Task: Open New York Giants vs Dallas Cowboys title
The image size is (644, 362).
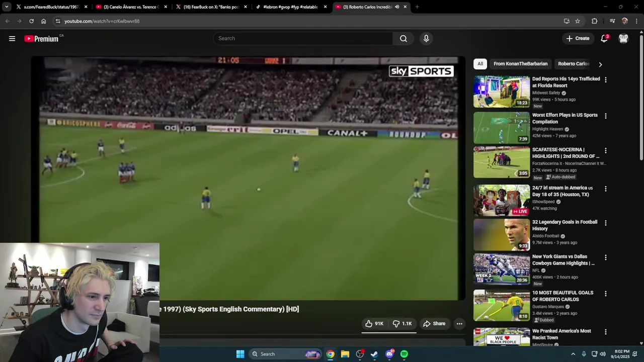Action: pyautogui.click(x=563, y=260)
